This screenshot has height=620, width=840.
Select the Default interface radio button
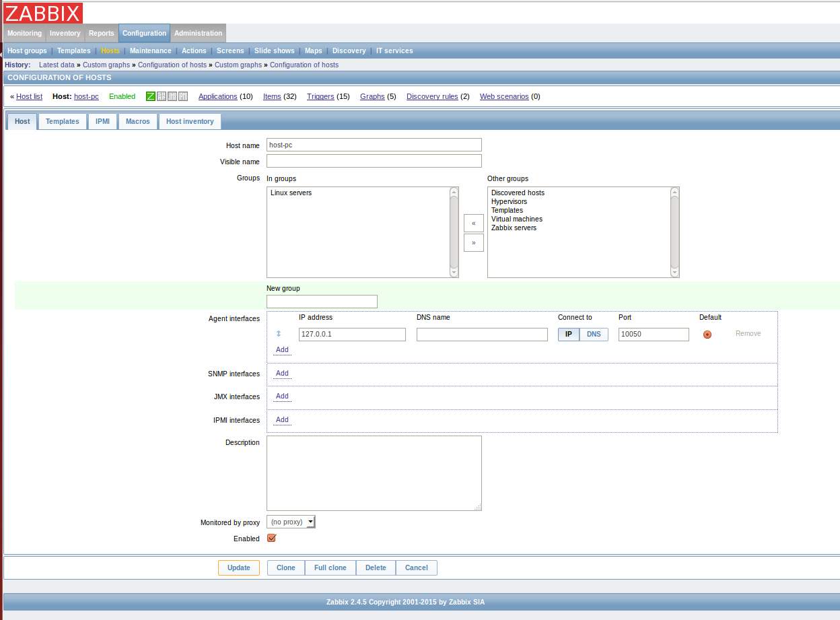[707, 335]
